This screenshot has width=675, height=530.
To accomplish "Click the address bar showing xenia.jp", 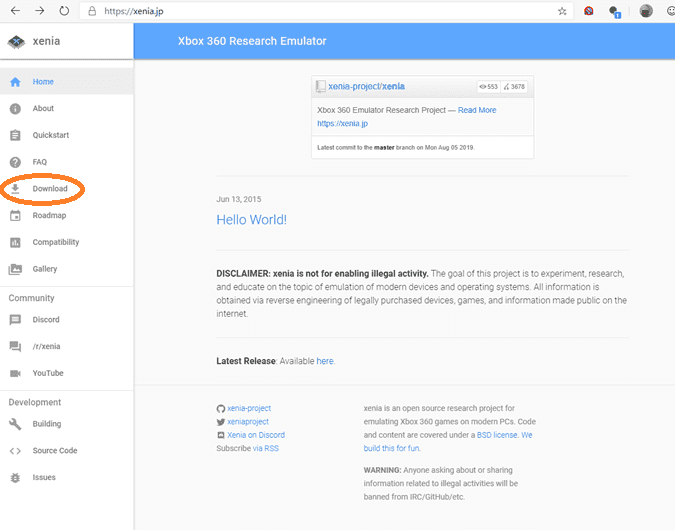I will point(300,11).
